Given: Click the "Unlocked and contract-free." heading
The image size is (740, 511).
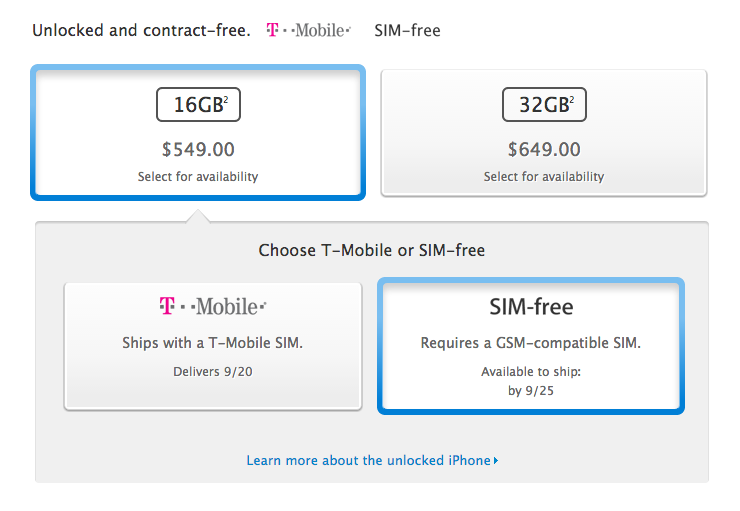Looking at the screenshot, I should [141, 30].
